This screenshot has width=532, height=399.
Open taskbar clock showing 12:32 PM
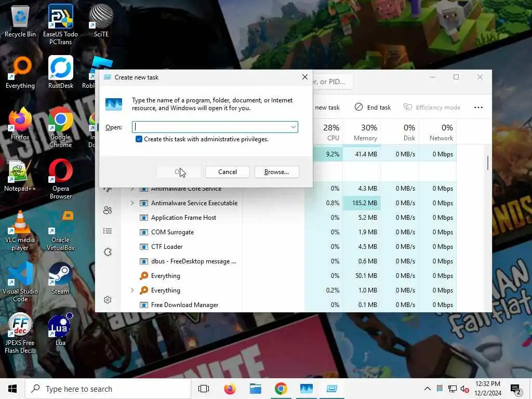click(487, 389)
